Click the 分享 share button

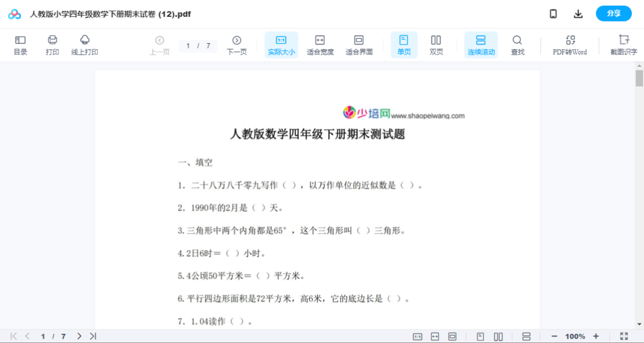613,13
